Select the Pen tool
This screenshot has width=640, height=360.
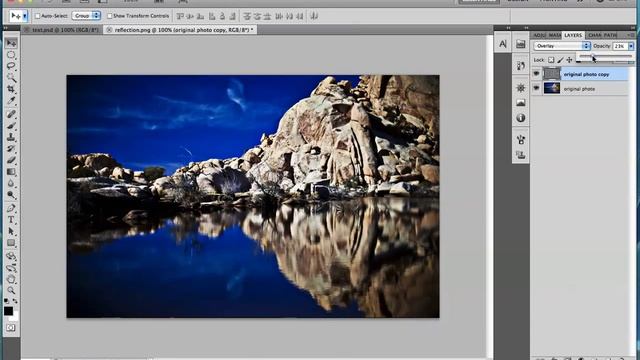(x=11, y=209)
